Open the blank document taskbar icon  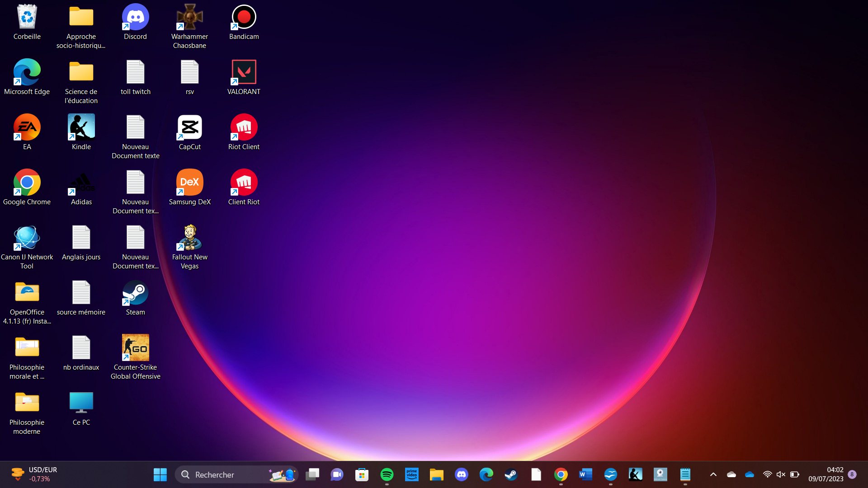(x=536, y=474)
